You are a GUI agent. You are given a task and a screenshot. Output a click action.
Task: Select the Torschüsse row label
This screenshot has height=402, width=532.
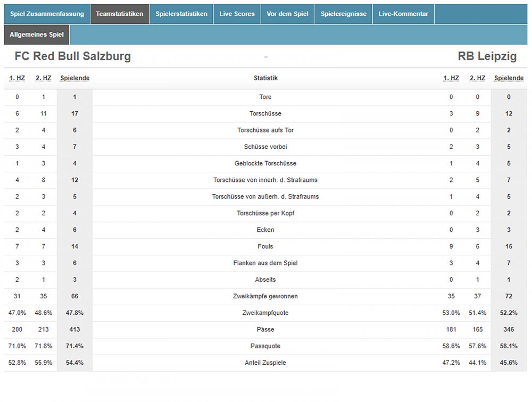265,114
